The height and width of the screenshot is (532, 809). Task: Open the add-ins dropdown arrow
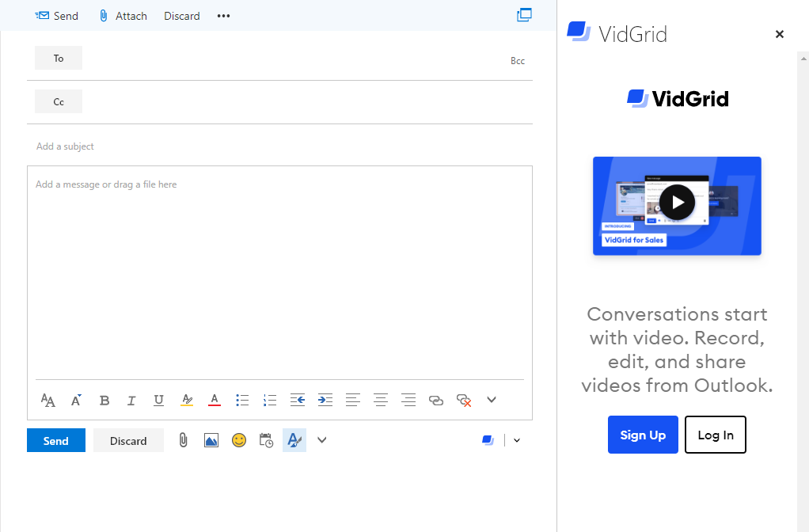pos(517,440)
